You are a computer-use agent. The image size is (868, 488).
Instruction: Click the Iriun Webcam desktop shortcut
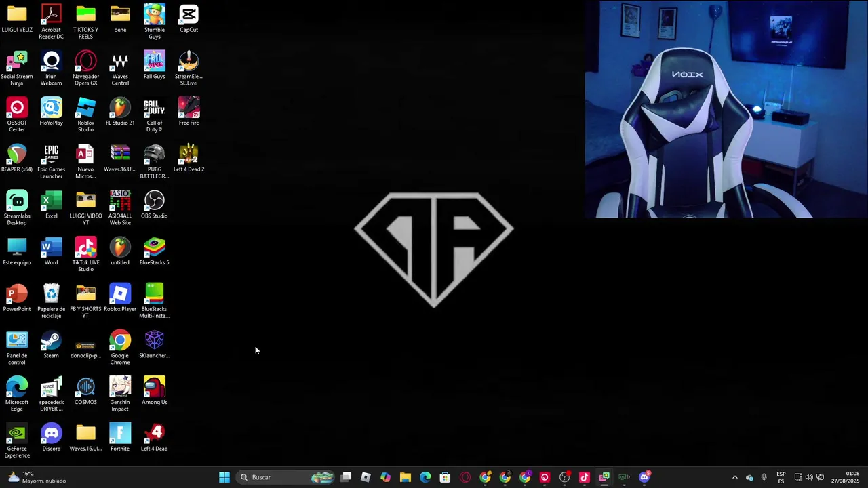51,68
